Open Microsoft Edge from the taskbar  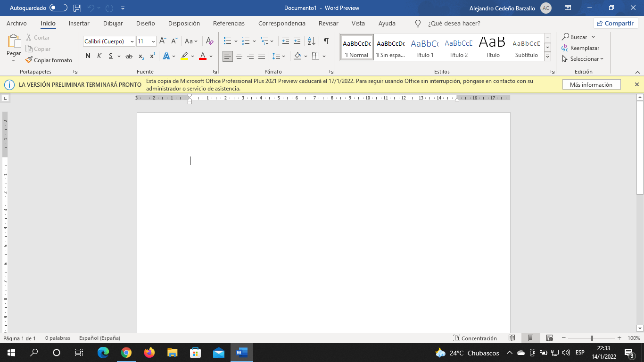click(x=103, y=352)
